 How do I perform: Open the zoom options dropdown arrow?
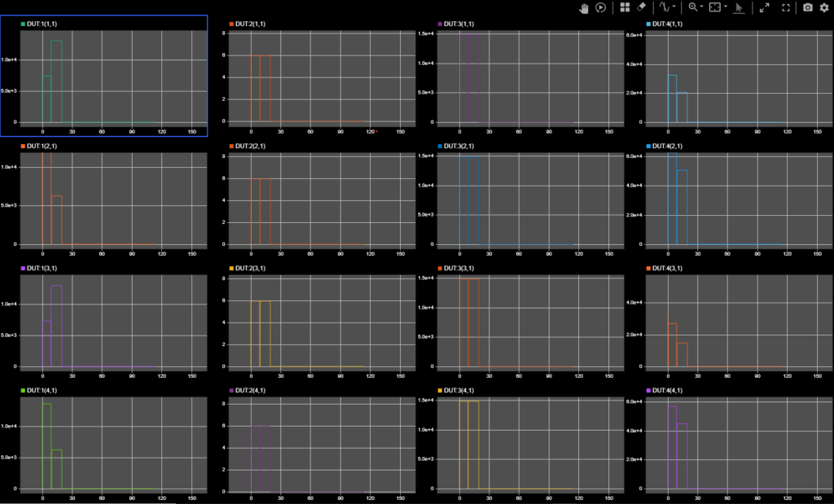pyautogui.click(x=702, y=7)
